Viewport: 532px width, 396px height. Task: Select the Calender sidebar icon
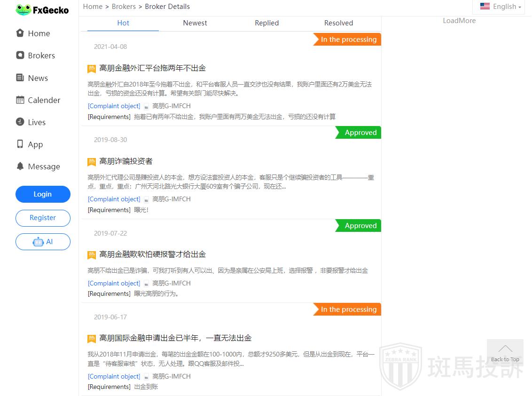[x=20, y=100]
